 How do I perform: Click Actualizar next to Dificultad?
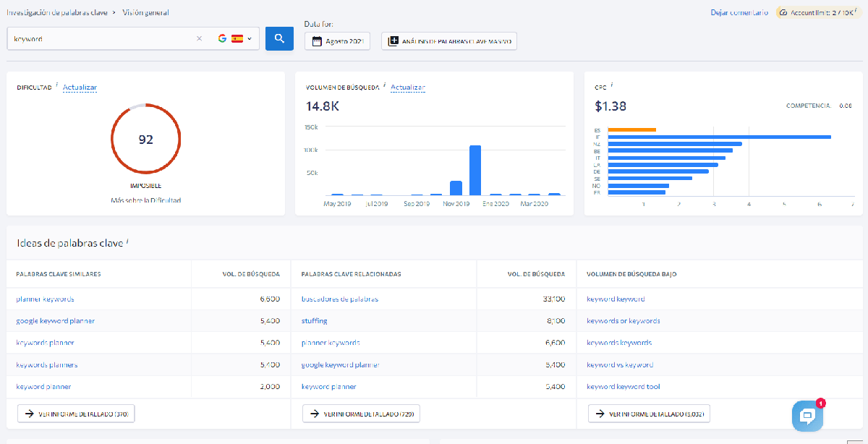80,87
